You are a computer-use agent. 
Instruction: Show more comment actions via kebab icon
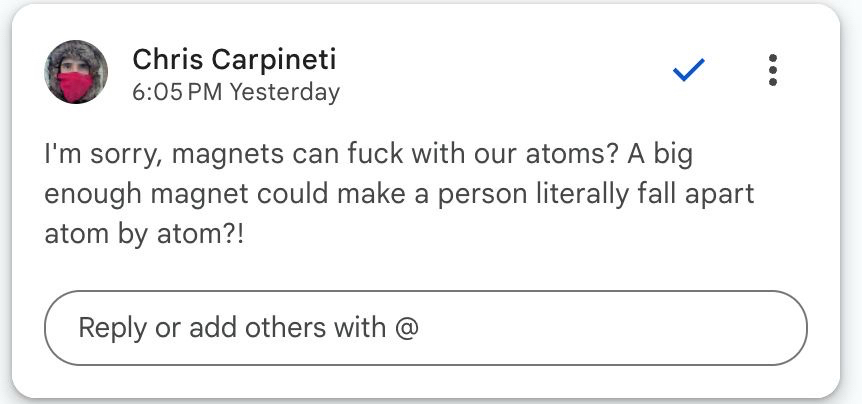click(772, 70)
